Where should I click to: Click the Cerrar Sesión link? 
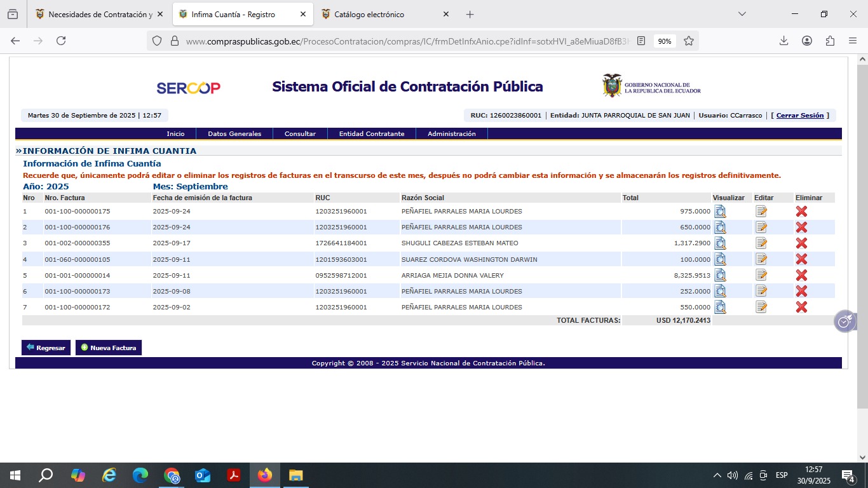tap(799, 116)
